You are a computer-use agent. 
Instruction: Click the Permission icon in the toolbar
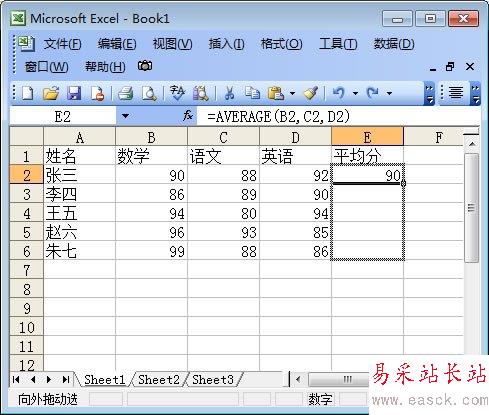pos(98,93)
